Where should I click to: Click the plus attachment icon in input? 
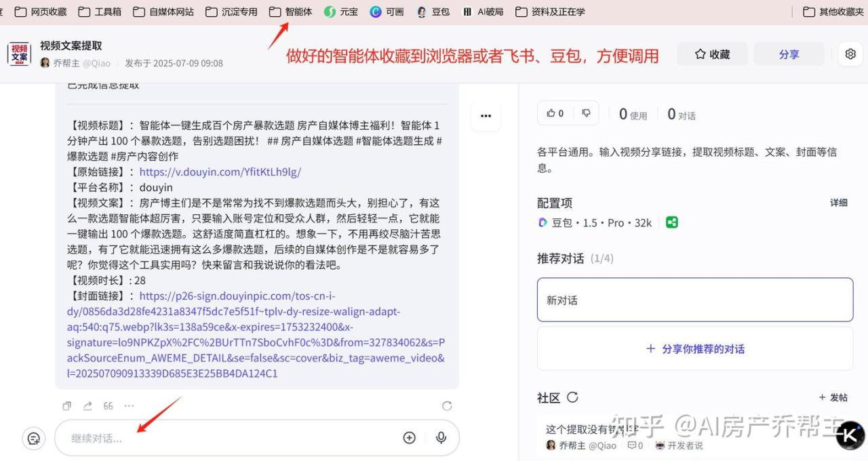pyautogui.click(x=410, y=438)
